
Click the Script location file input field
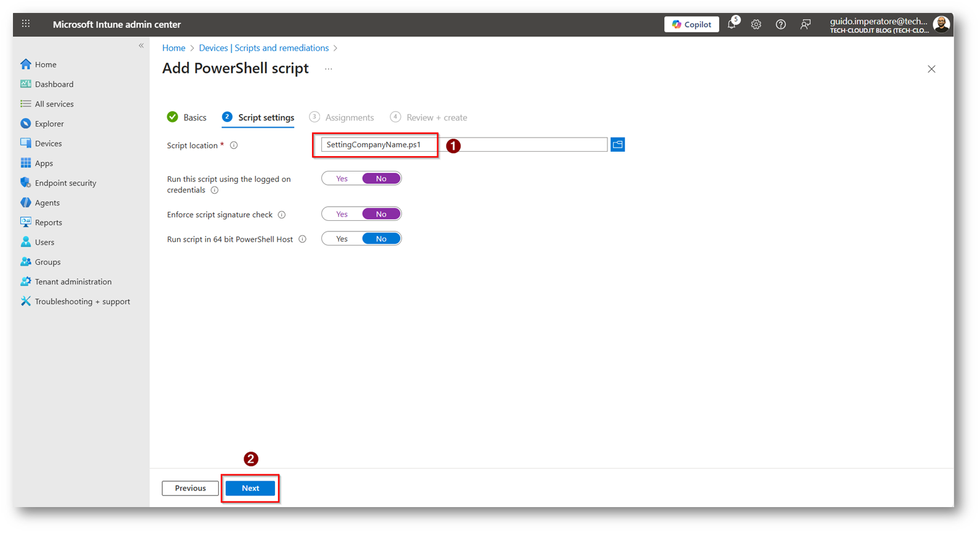464,144
